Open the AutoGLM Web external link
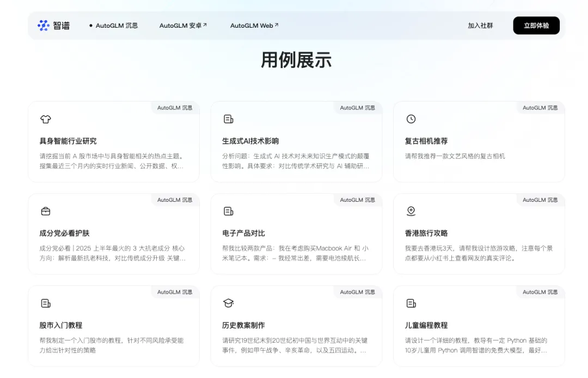 254,26
